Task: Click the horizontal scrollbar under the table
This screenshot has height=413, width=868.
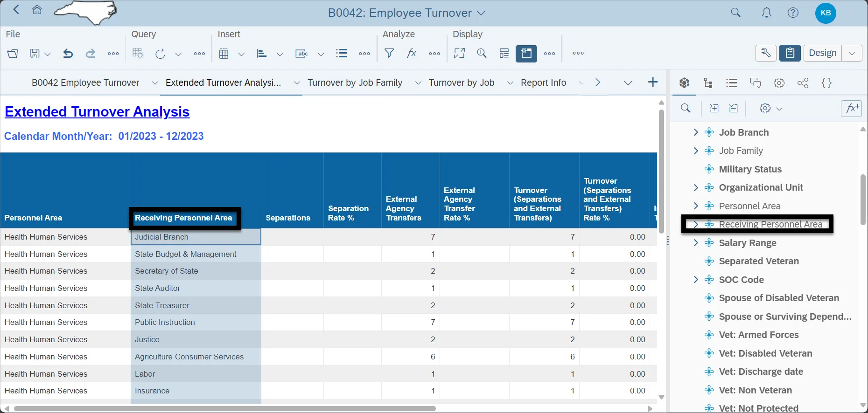Action: [x=224, y=409]
